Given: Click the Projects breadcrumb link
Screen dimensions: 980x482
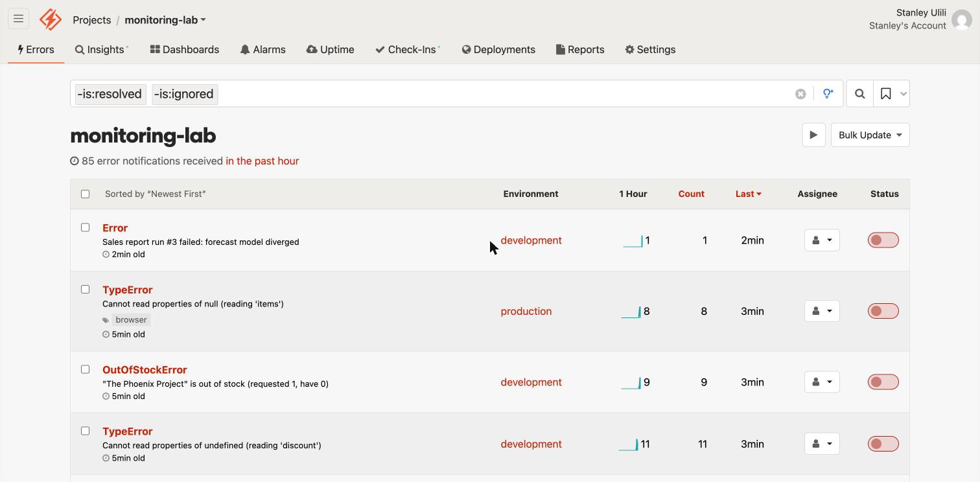Looking at the screenshot, I should [x=92, y=19].
